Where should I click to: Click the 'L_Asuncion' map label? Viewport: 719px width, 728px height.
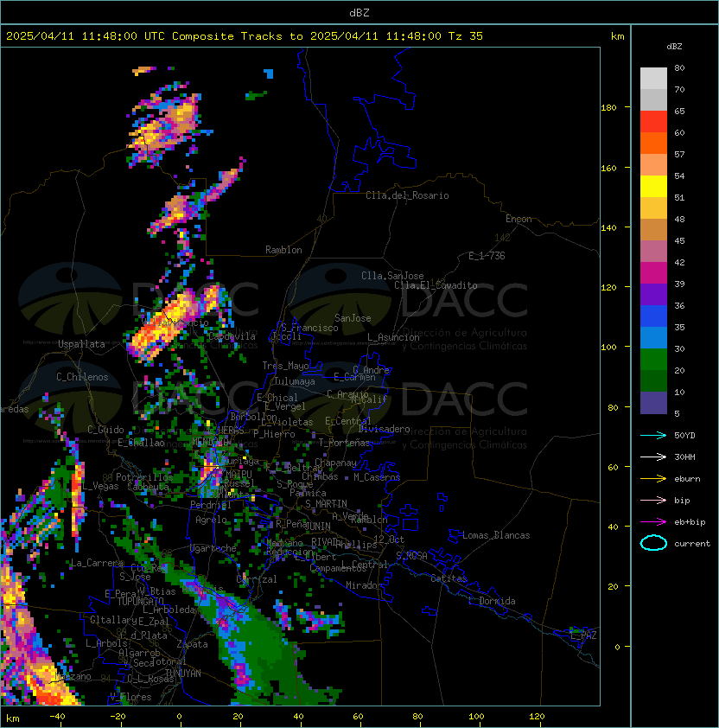click(x=393, y=337)
